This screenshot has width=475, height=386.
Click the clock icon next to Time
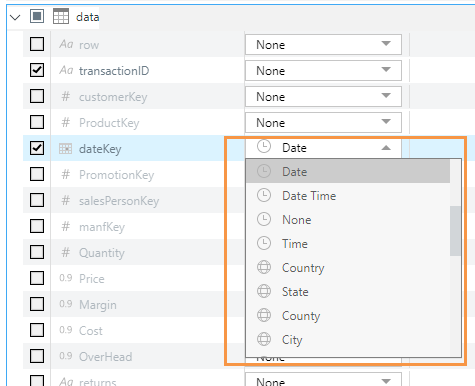[264, 243]
